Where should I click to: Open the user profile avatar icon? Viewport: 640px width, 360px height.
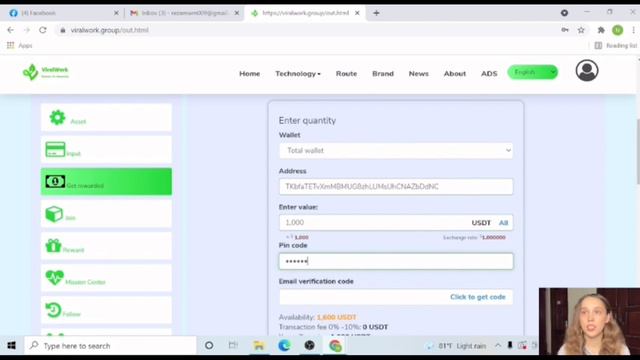pyautogui.click(x=587, y=70)
